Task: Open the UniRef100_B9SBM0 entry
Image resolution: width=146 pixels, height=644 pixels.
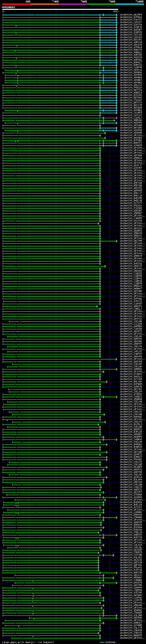Action: coord(131,72)
